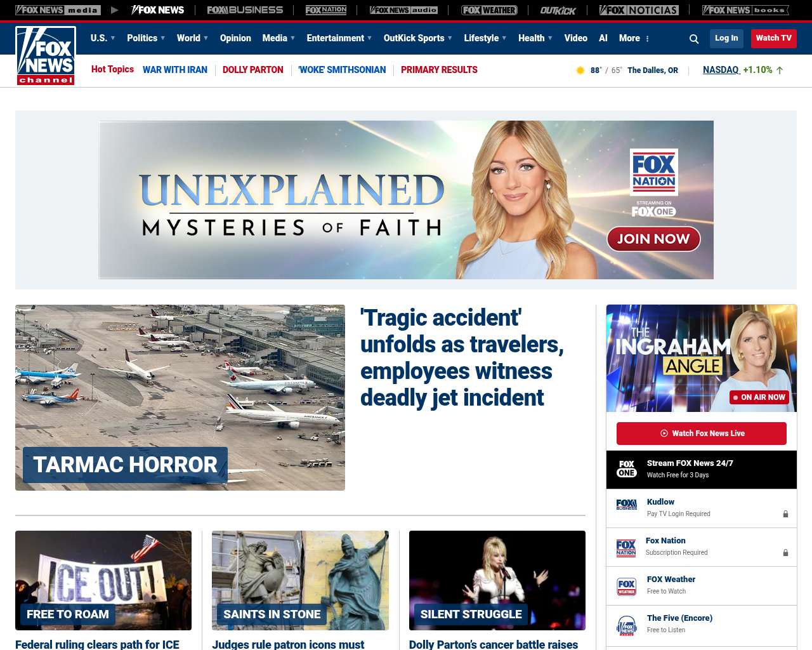The width and height of the screenshot is (812, 650).
Task: Open Fox Weather logo in top bar
Action: (x=489, y=10)
